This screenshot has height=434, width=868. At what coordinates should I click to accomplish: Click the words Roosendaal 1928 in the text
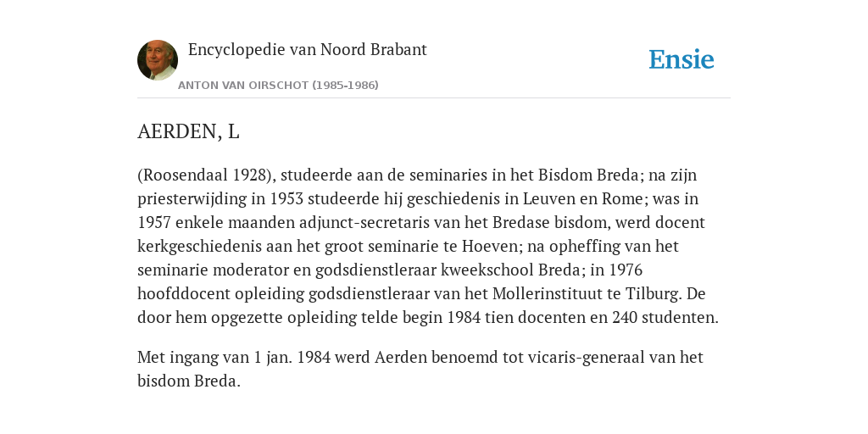coord(205,175)
